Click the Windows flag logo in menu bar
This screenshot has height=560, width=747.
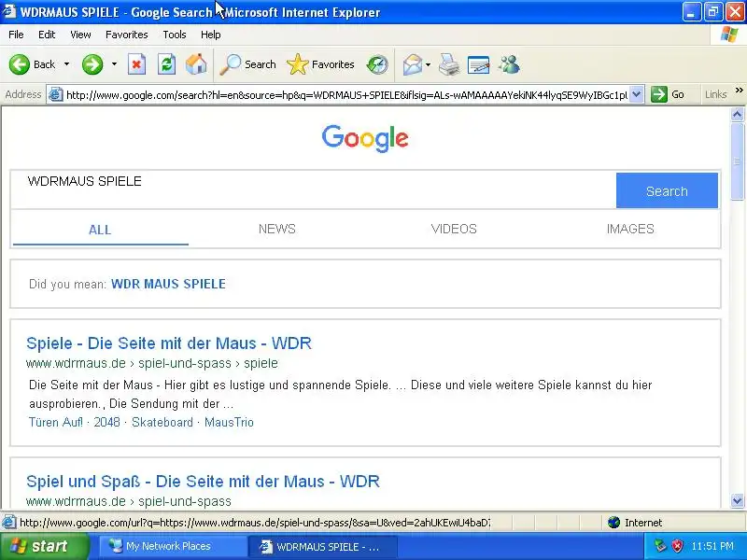(x=729, y=35)
